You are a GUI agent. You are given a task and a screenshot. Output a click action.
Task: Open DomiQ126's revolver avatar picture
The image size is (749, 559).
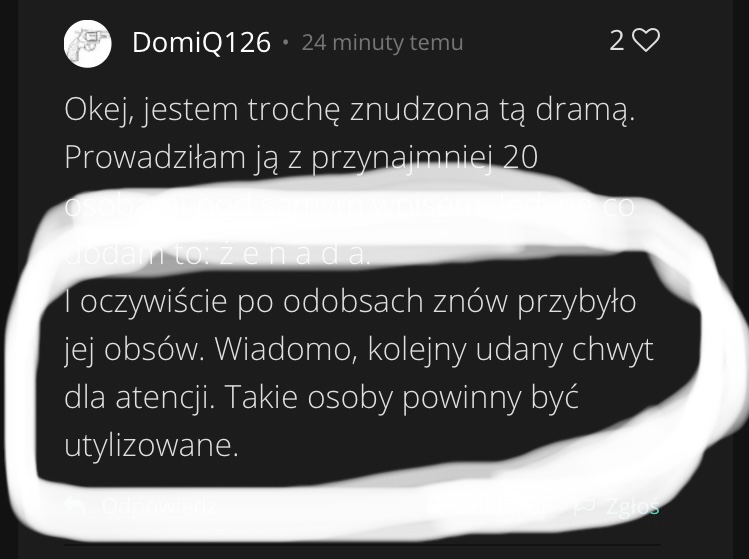click(x=87, y=43)
